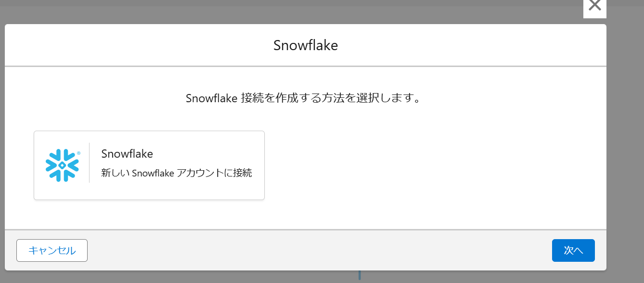Close the dialog with the X icon
Screen dimensions: 644x283
click(x=595, y=6)
